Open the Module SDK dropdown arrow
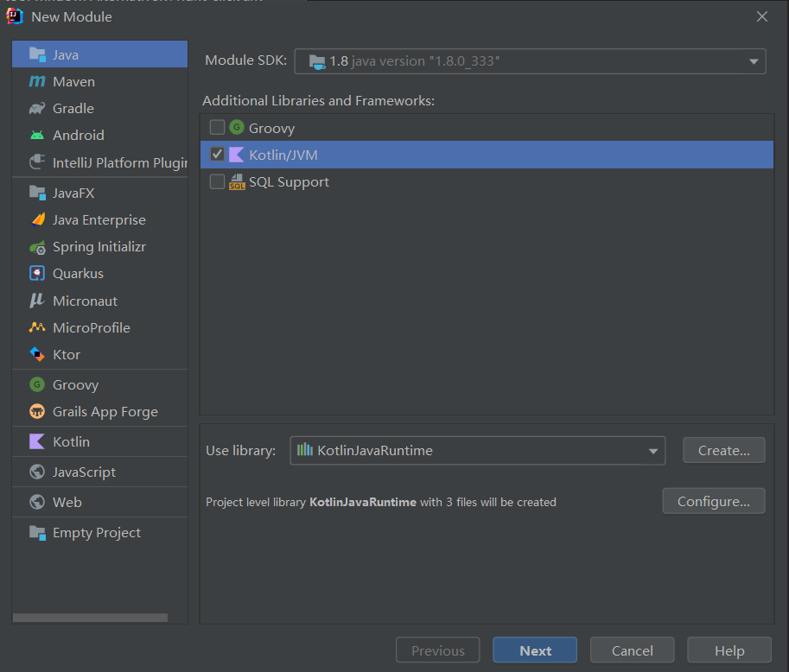This screenshot has width=789, height=672. point(754,61)
